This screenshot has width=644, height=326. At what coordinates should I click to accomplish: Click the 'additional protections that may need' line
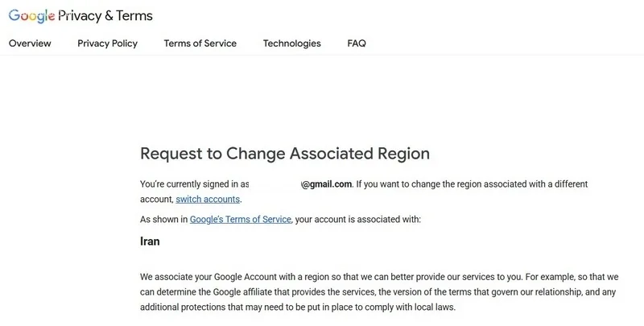(298, 307)
